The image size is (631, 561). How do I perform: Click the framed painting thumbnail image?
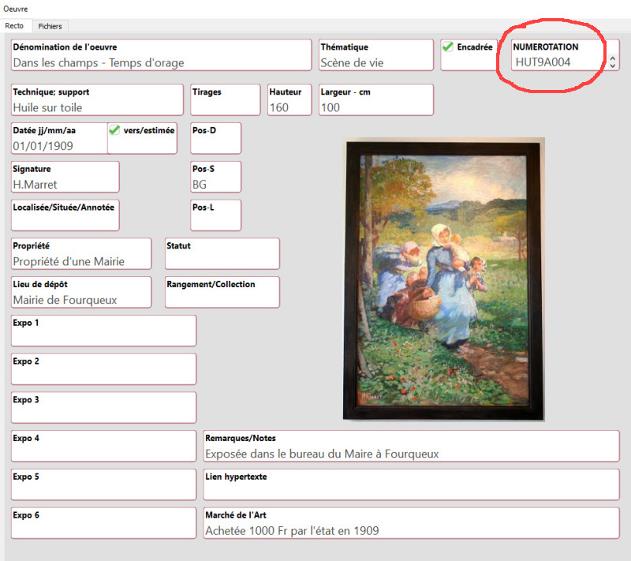point(443,280)
